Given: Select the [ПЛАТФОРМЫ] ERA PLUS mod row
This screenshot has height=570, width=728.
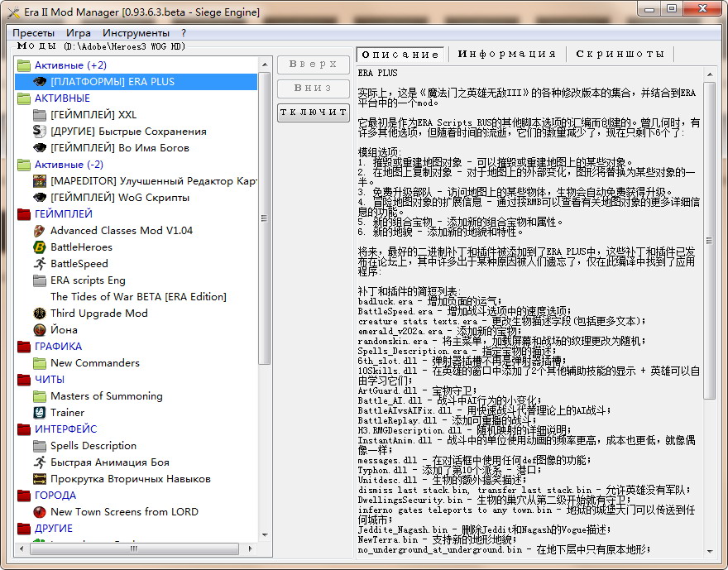Looking at the screenshot, I should [x=136, y=82].
